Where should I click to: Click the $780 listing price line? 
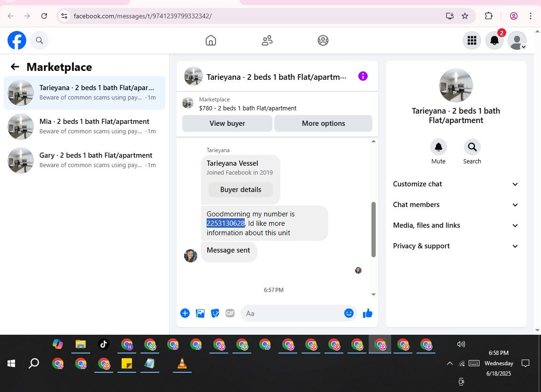(x=248, y=108)
